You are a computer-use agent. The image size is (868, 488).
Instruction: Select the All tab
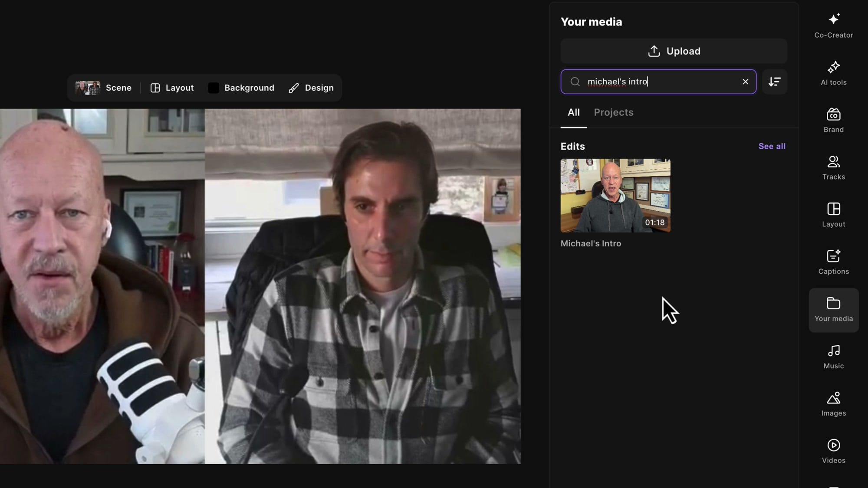point(573,112)
